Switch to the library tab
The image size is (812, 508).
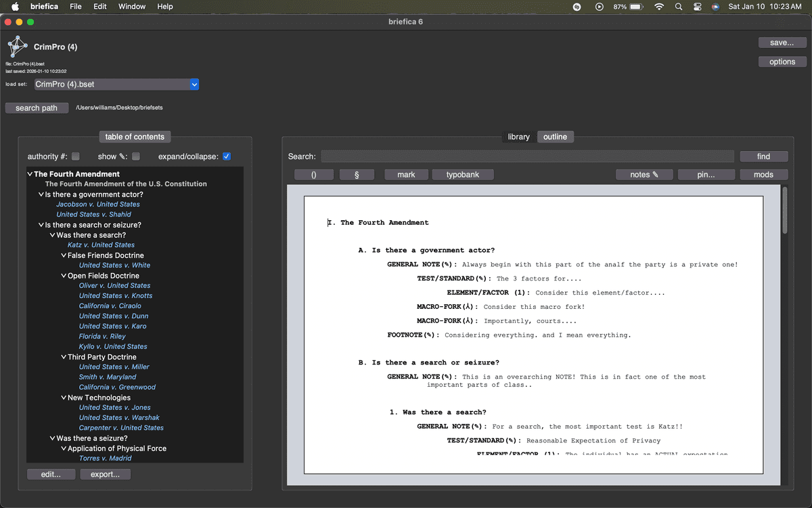click(x=518, y=136)
